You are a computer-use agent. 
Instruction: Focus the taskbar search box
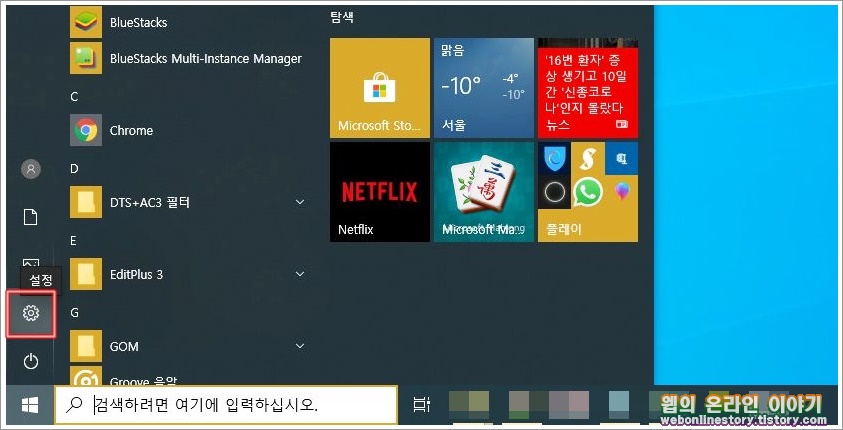pyautogui.click(x=226, y=405)
